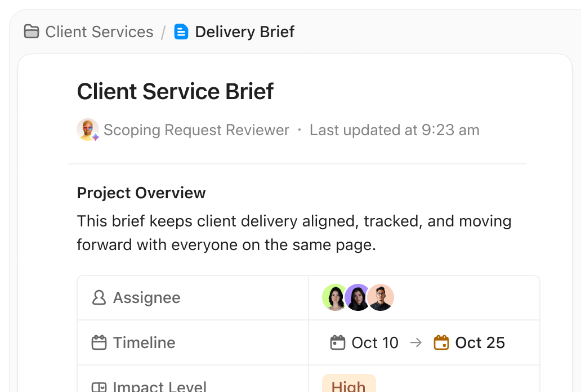Click the Last updated timestamp text
581x392 pixels.
pyautogui.click(x=394, y=130)
